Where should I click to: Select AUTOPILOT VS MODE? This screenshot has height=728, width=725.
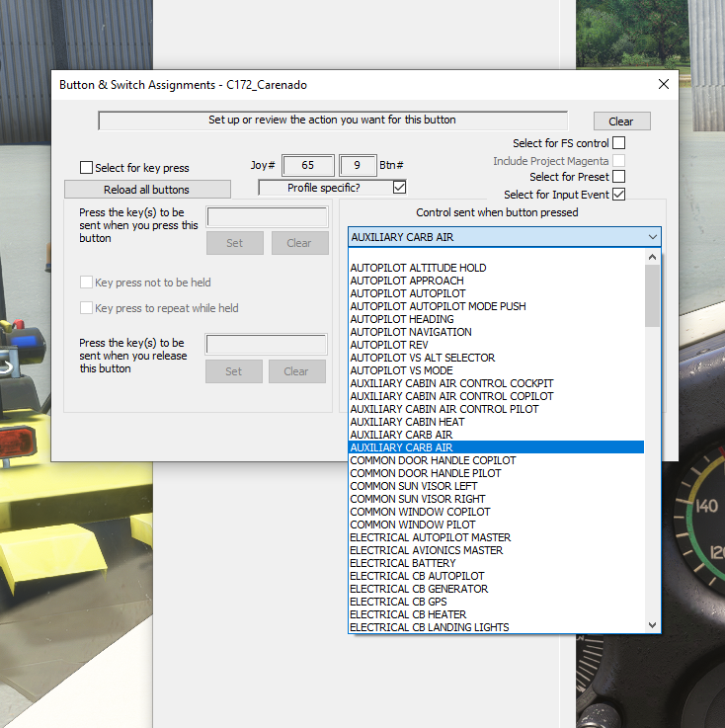click(496, 370)
